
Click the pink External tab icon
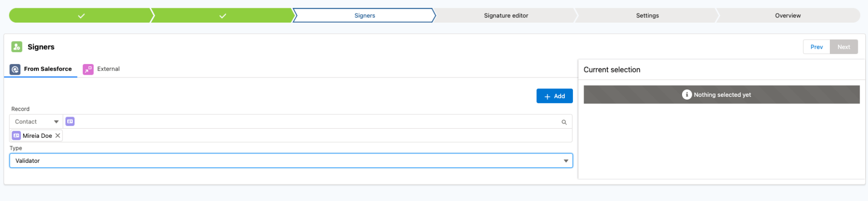(x=88, y=69)
